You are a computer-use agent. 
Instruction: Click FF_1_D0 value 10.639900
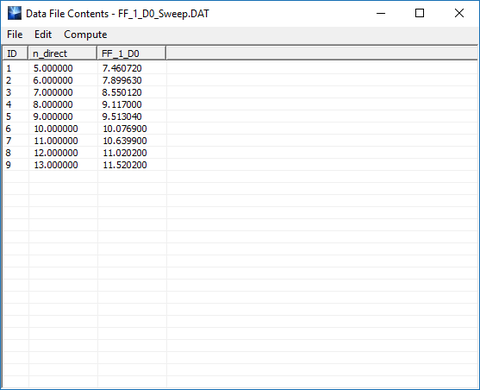pyautogui.click(x=125, y=140)
